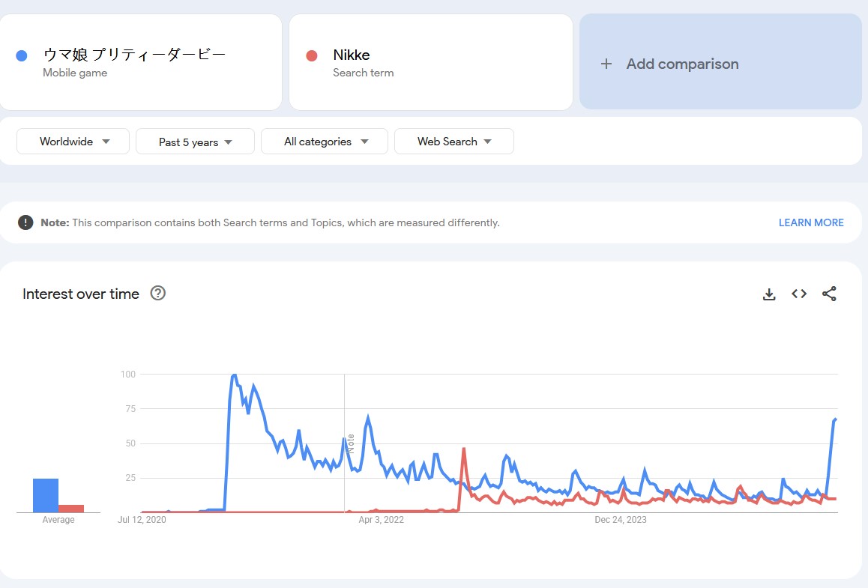The image size is (868, 588).
Task: Share the interest over time chart
Action: (x=829, y=294)
